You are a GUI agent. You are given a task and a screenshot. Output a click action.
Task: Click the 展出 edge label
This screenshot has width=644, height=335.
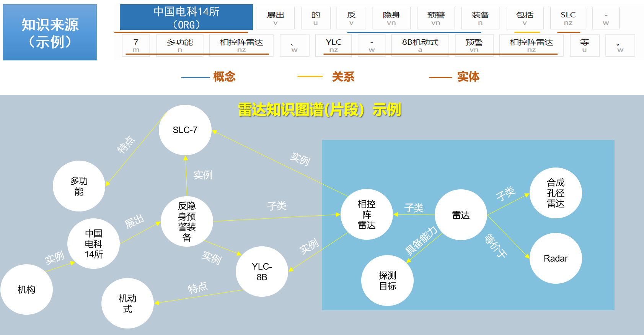pos(134,221)
